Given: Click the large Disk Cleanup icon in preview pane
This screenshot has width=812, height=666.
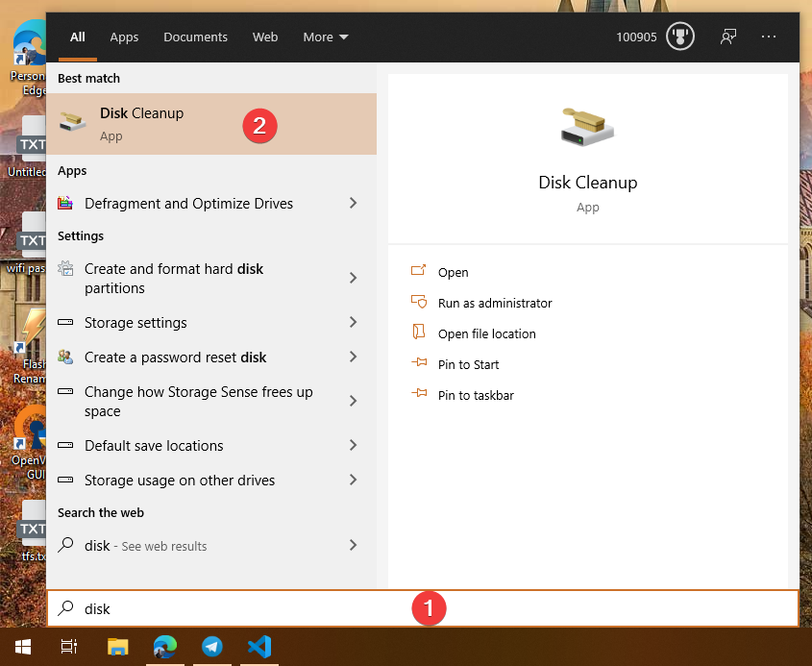Looking at the screenshot, I should [587, 127].
